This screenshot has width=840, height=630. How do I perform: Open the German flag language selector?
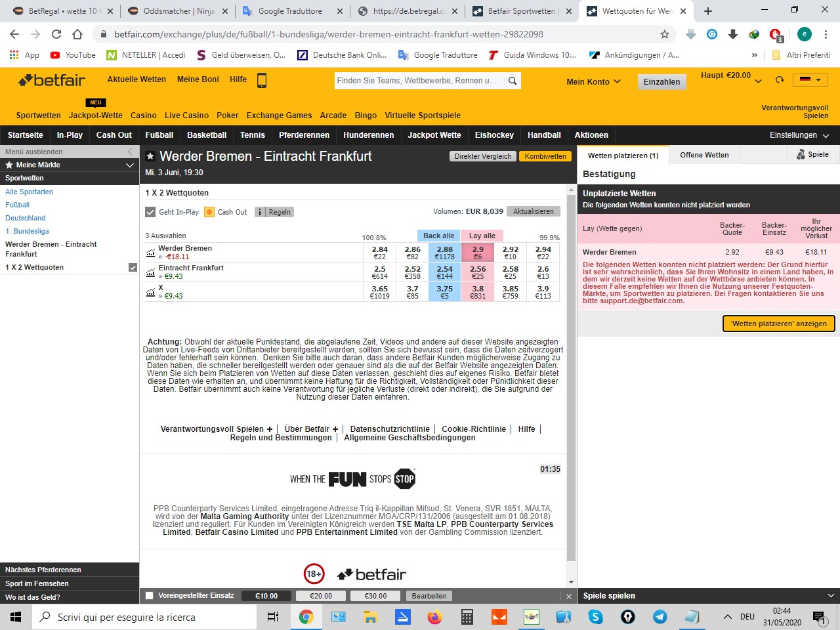click(x=810, y=79)
